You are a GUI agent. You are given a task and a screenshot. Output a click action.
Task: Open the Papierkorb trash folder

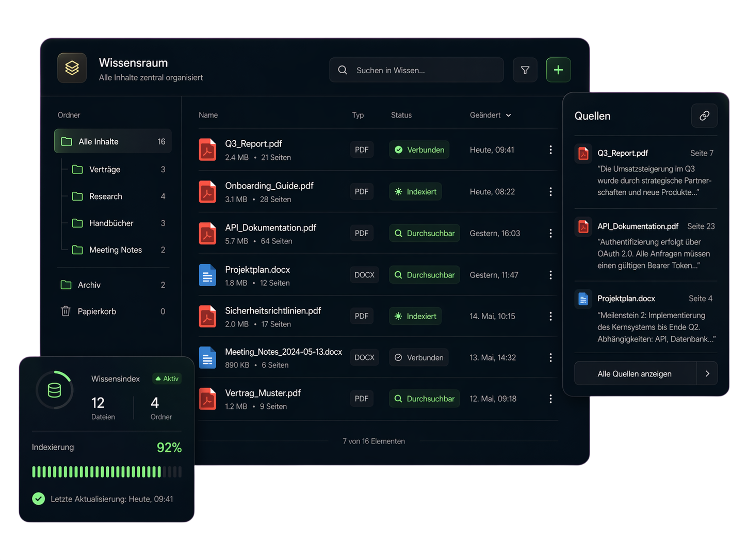96,311
